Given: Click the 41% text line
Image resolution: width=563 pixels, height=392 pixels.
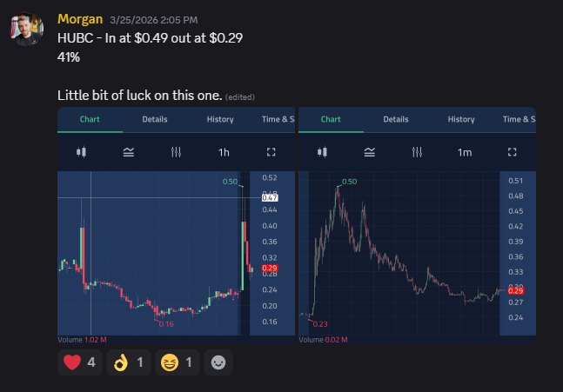Looking at the screenshot, I should point(69,57).
